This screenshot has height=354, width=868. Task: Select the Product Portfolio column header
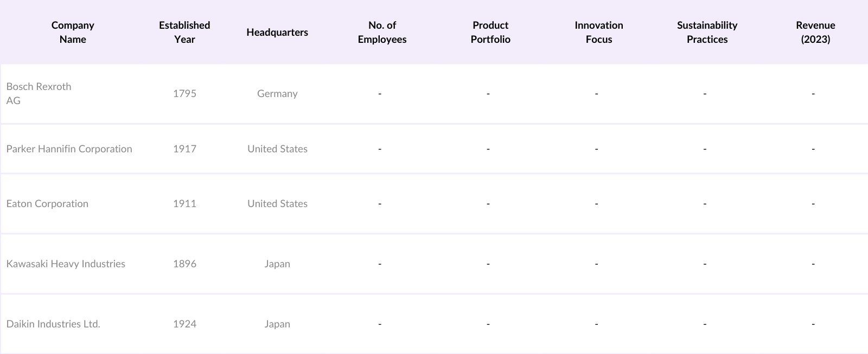coord(490,32)
